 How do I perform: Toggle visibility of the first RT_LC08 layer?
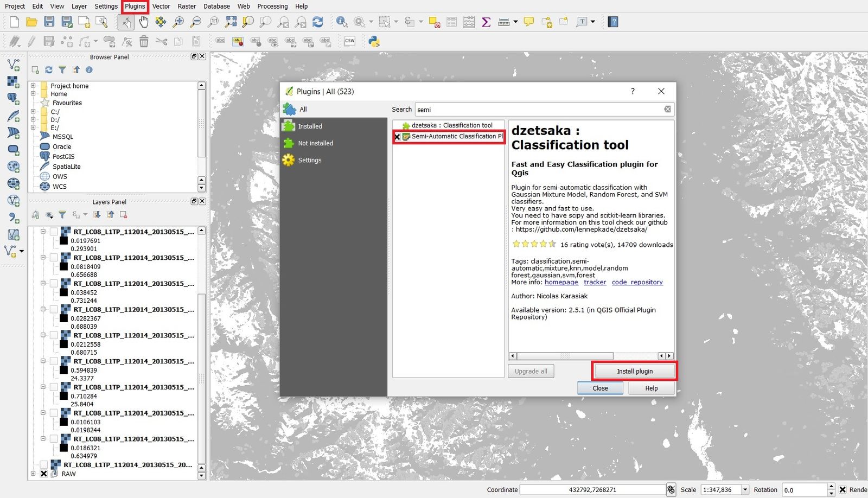tap(55, 231)
